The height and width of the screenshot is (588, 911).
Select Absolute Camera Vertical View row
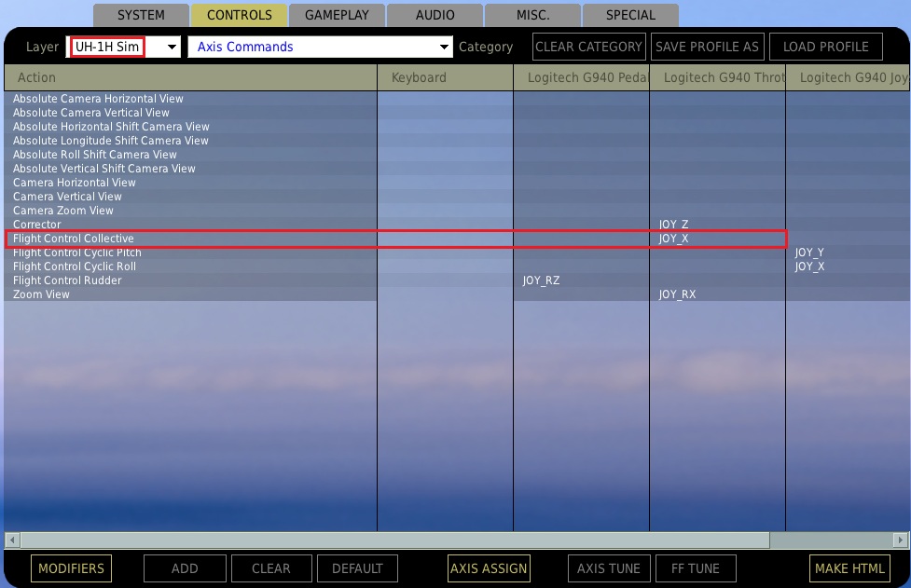tap(190, 113)
